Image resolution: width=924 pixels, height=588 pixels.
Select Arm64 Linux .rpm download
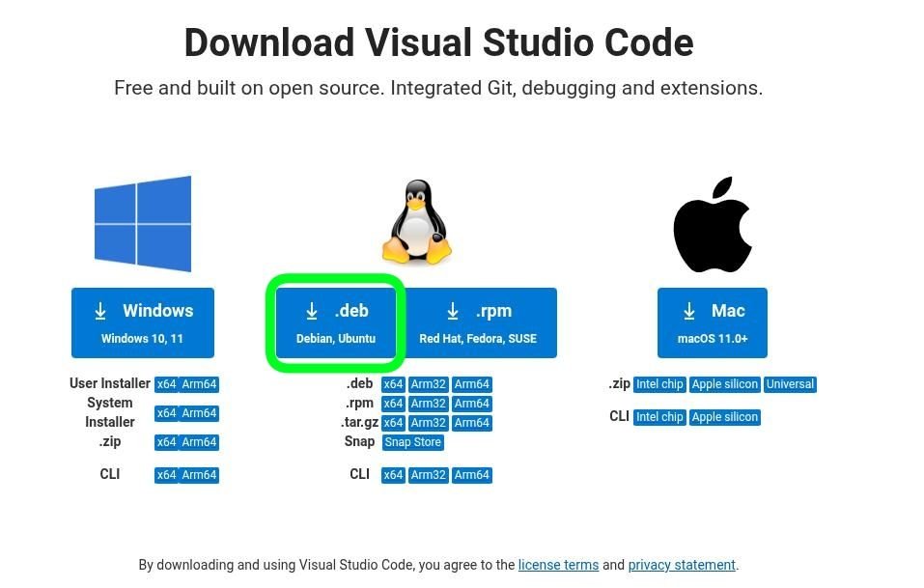point(472,404)
